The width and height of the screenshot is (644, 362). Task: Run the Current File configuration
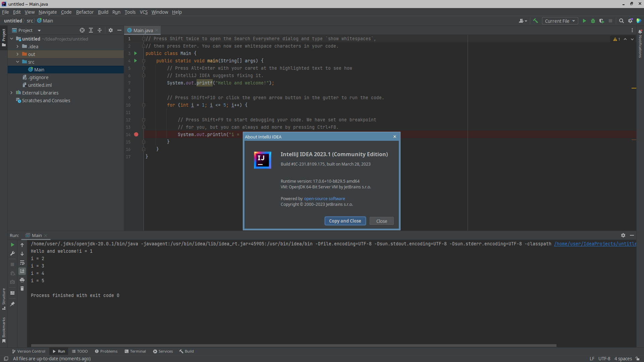584,21
